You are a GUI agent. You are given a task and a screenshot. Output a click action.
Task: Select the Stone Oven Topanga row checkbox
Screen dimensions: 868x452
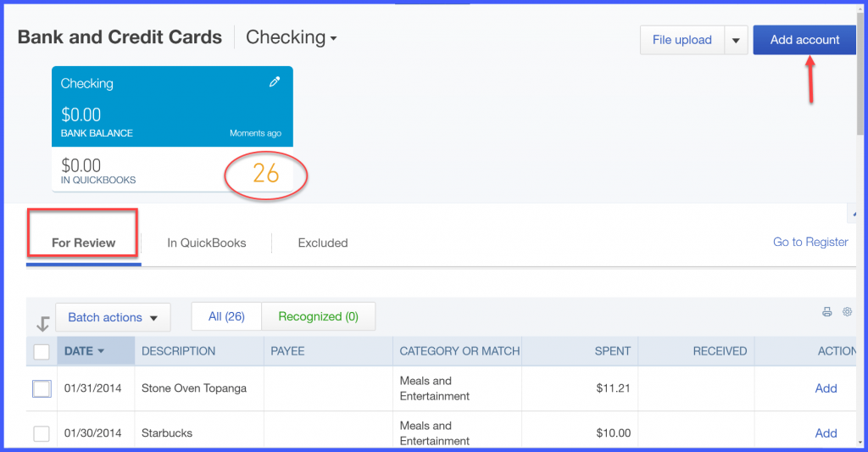point(42,389)
